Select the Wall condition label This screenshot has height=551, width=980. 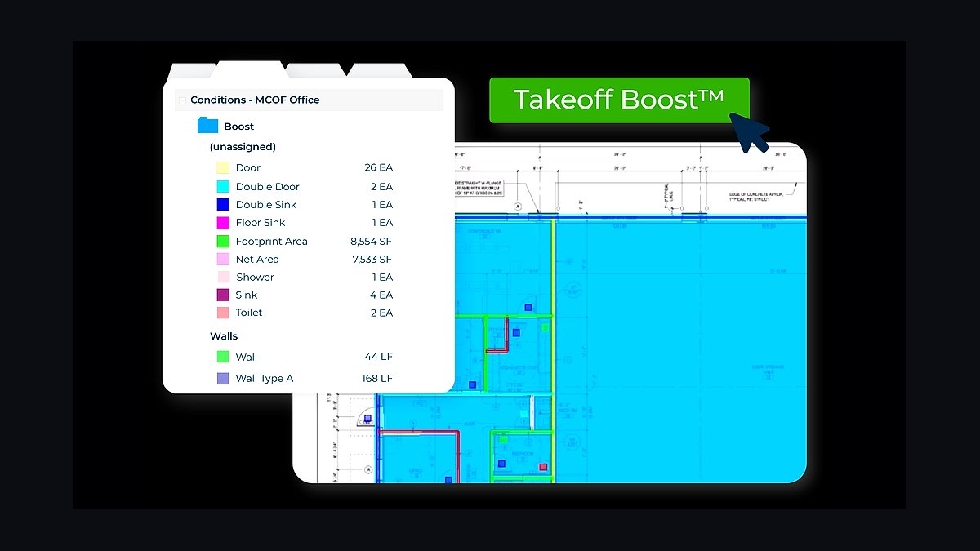(x=246, y=357)
